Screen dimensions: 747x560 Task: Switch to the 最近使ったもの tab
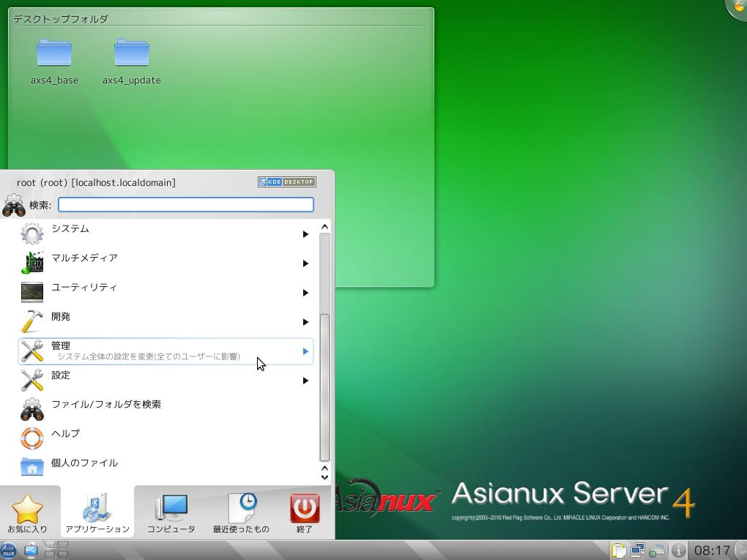tap(241, 512)
